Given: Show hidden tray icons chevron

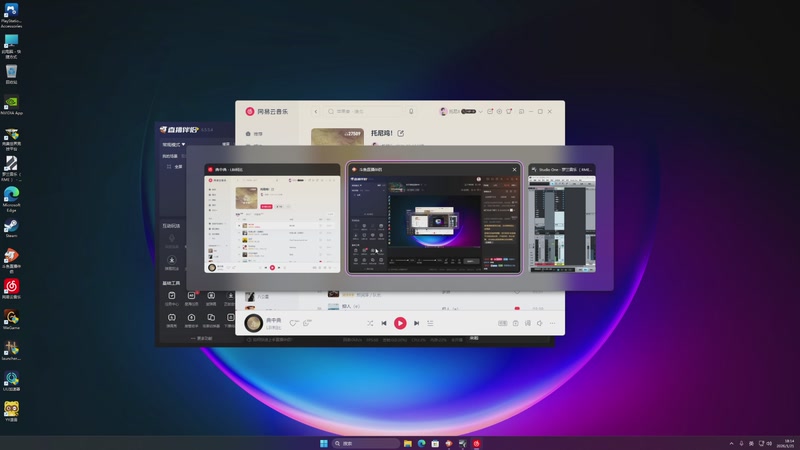Looking at the screenshot, I should tap(731, 443).
